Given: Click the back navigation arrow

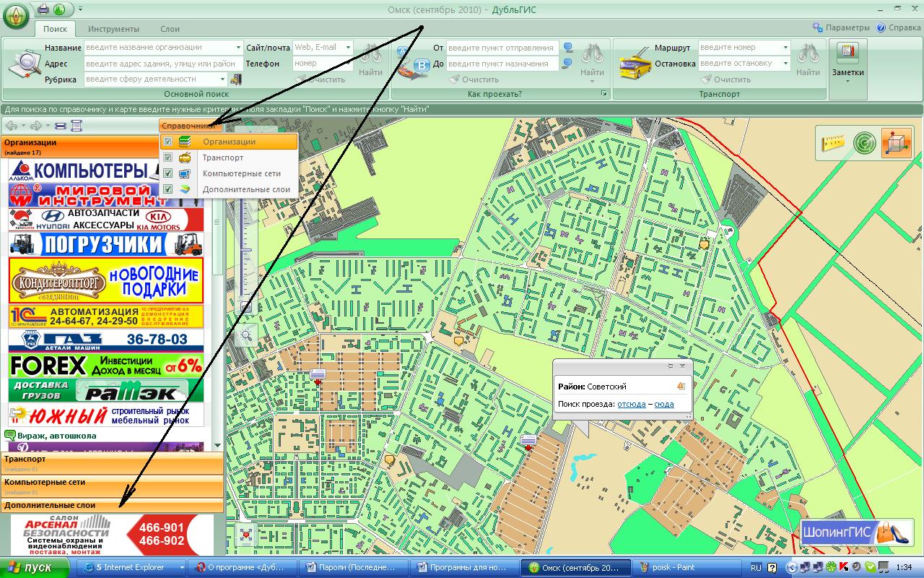Looking at the screenshot, I should tap(11, 126).
